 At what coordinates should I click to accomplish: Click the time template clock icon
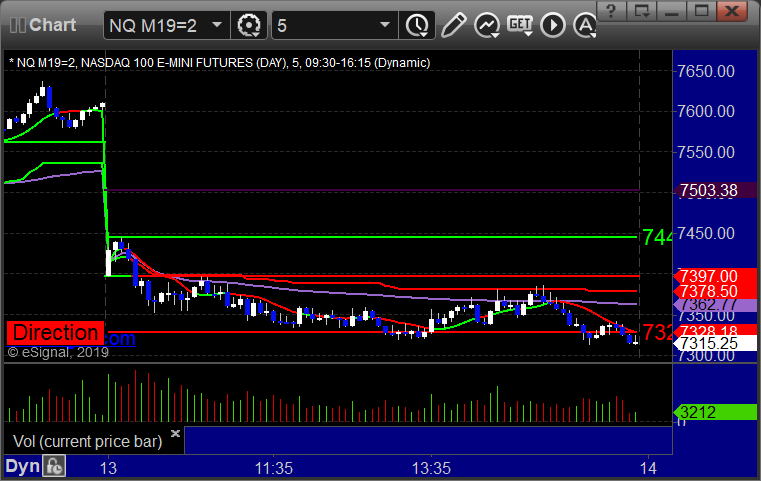(x=417, y=24)
